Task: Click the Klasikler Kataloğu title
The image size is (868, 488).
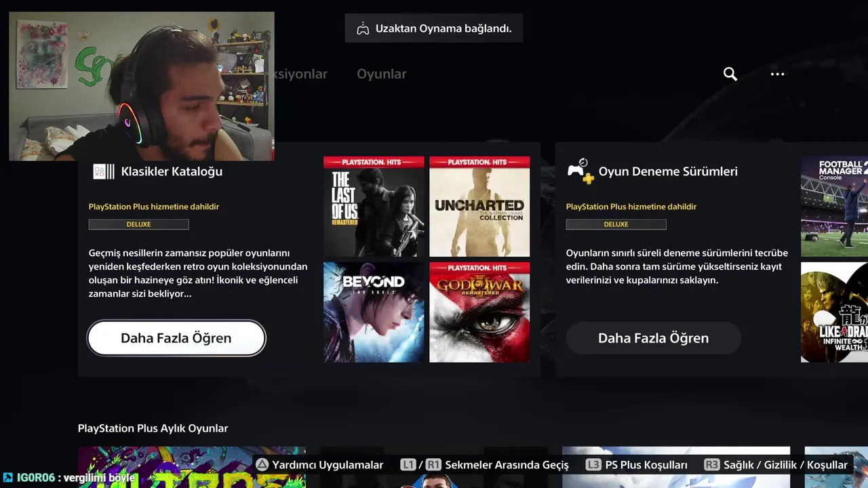Action: 172,171
